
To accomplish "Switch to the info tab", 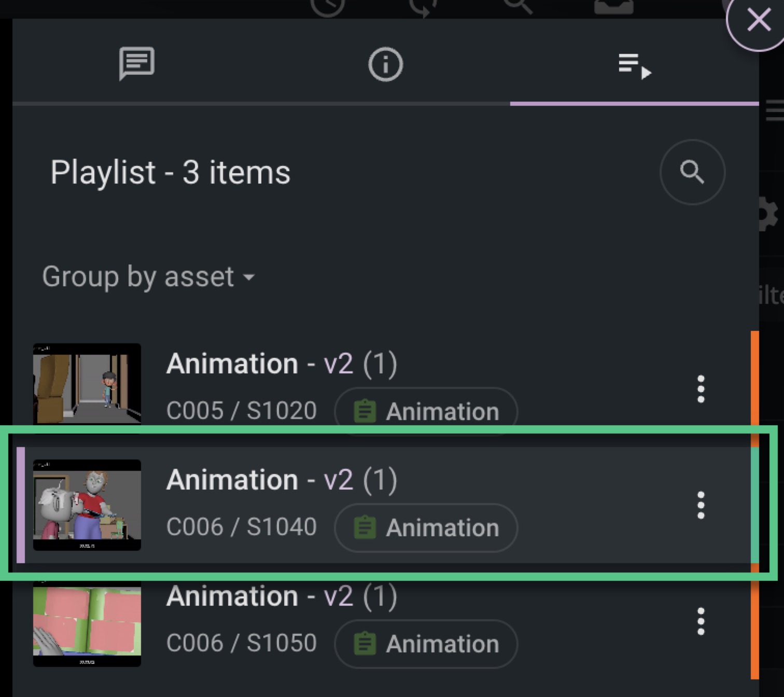I will click(385, 64).
